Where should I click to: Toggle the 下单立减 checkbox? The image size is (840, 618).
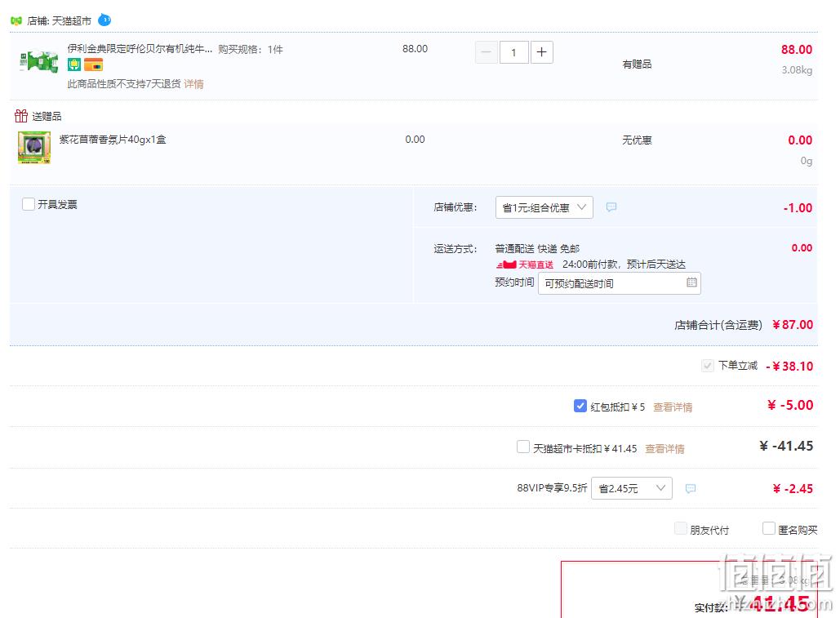(707, 366)
